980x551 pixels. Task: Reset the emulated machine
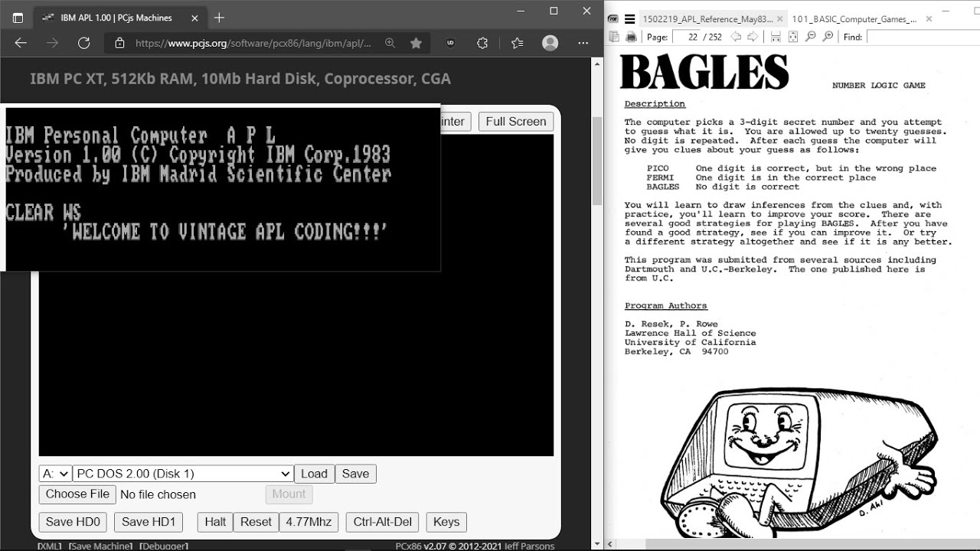click(256, 522)
